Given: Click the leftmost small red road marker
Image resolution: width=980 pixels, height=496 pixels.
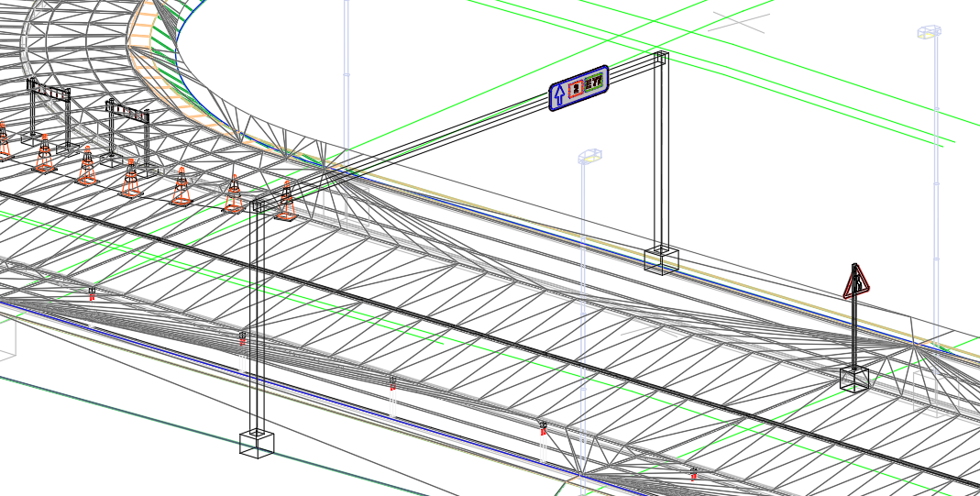Looking at the screenshot, I should 92,293.
